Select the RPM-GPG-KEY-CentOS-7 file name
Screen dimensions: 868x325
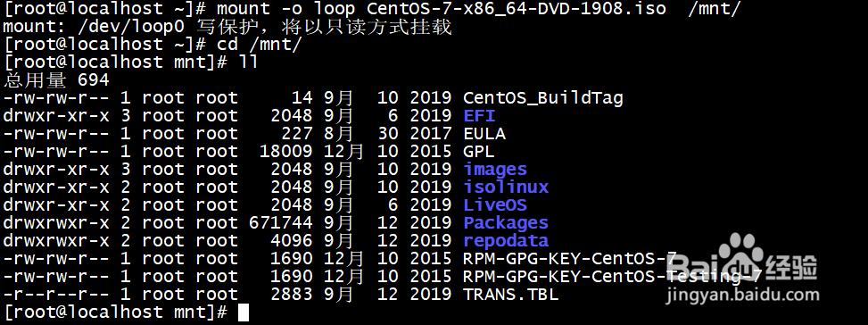pos(570,258)
